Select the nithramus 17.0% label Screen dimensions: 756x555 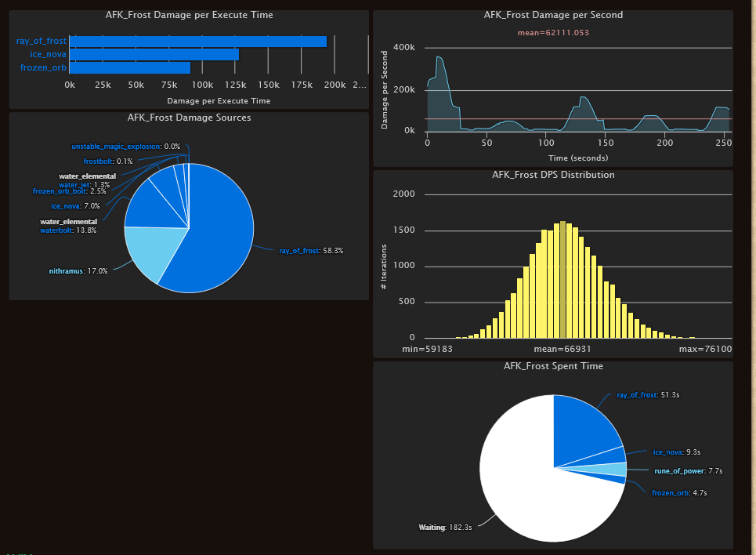(x=78, y=271)
